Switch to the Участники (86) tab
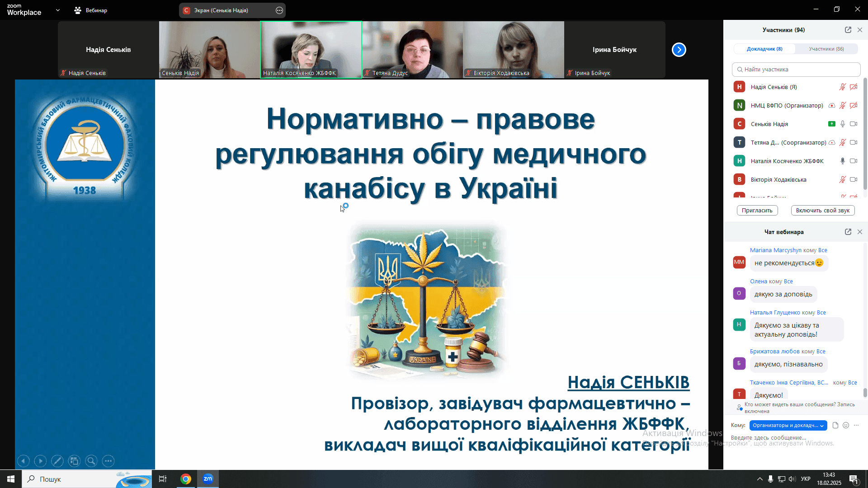The width and height of the screenshot is (868, 488). (x=826, y=49)
